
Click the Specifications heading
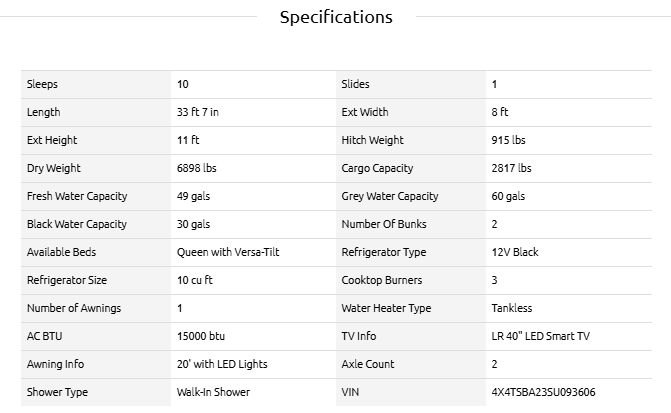[336, 17]
